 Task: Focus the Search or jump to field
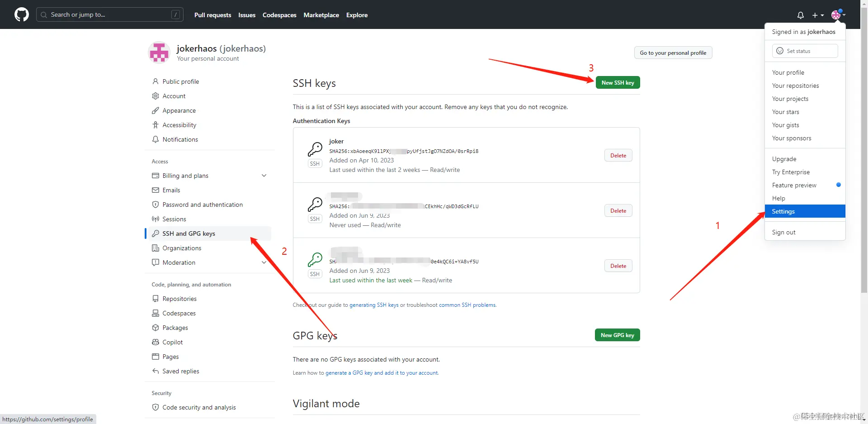pyautogui.click(x=110, y=14)
